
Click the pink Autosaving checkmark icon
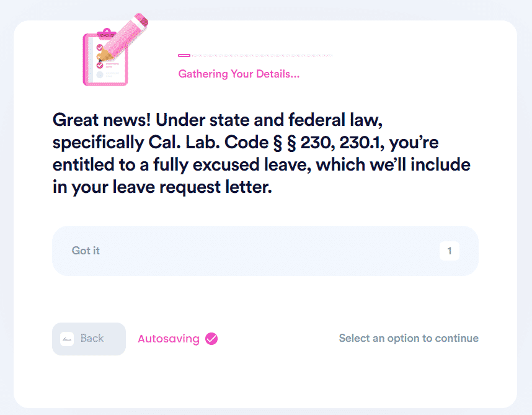coord(211,339)
